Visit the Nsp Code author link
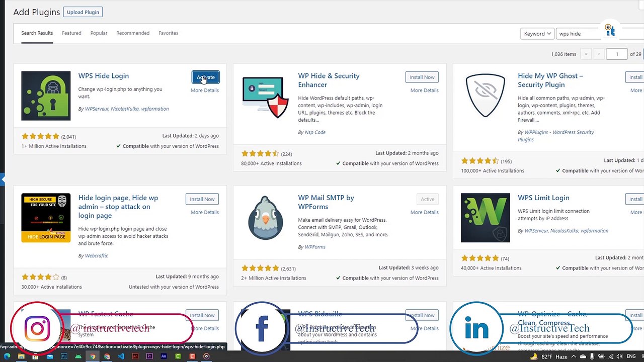Viewport: 644px width, 362px height. (315, 132)
